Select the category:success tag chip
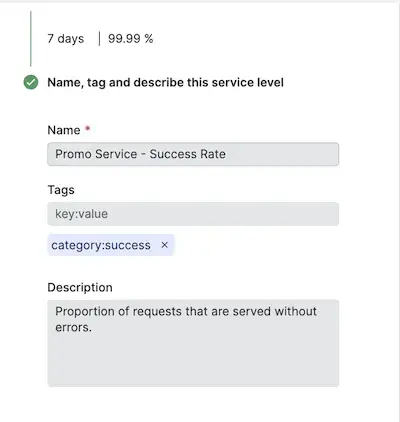Image resolution: width=400 pixels, height=422 pixels. point(111,245)
